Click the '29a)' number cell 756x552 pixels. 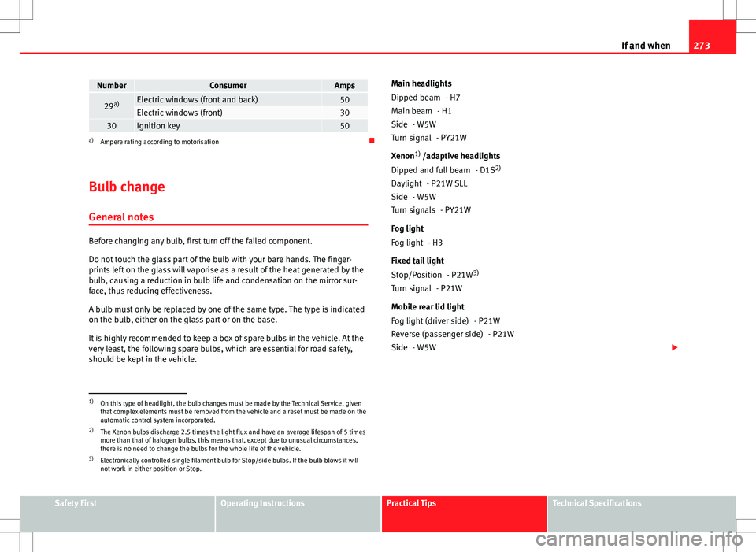tap(111, 106)
